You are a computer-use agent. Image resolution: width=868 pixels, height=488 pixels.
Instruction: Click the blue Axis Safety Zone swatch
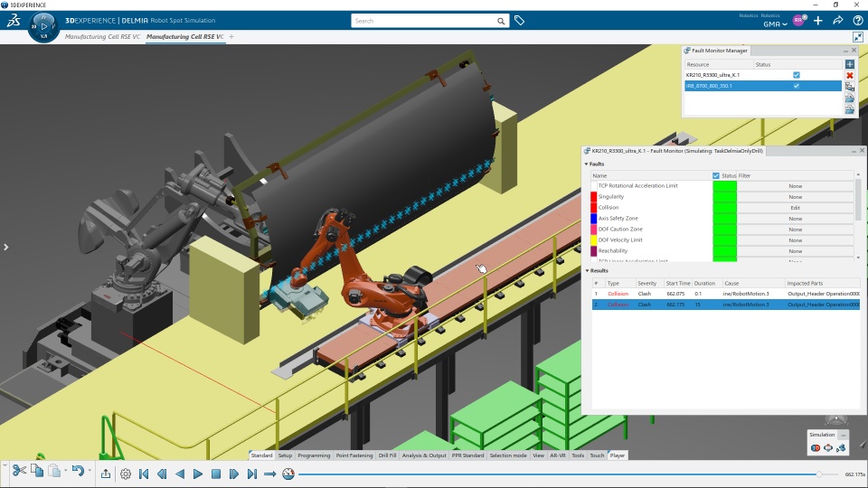tap(594, 218)
